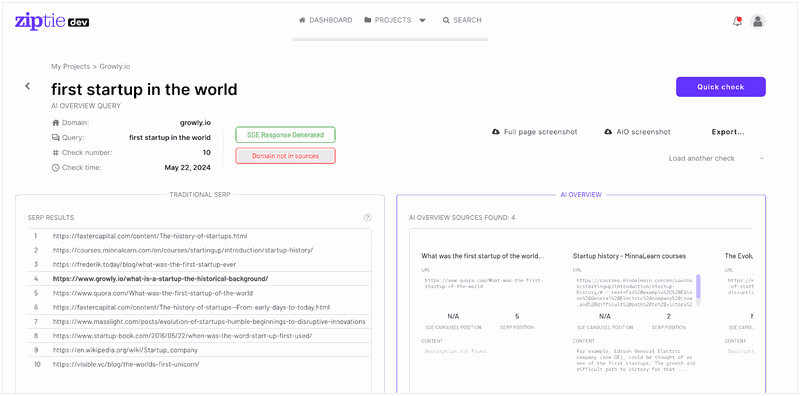Image resolution: width=800 pixels, height=396 pixels.
Task: Click the TRADITIONAL SERP panel heading
Action: pos(200,194)
